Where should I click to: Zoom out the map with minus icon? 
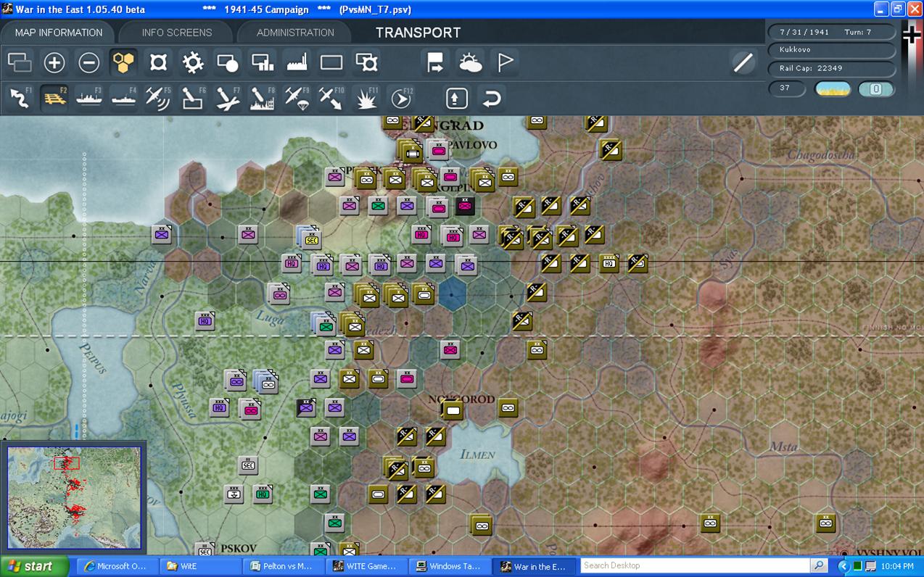(89, 63)
